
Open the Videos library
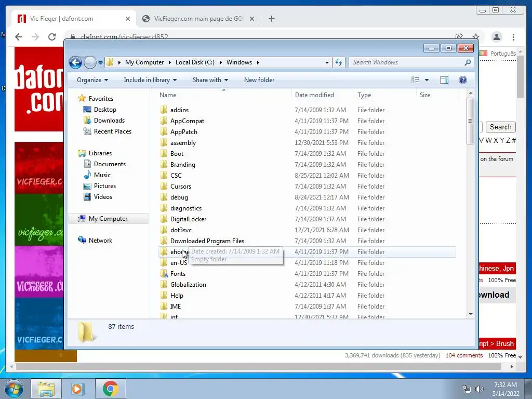point(103,197)
